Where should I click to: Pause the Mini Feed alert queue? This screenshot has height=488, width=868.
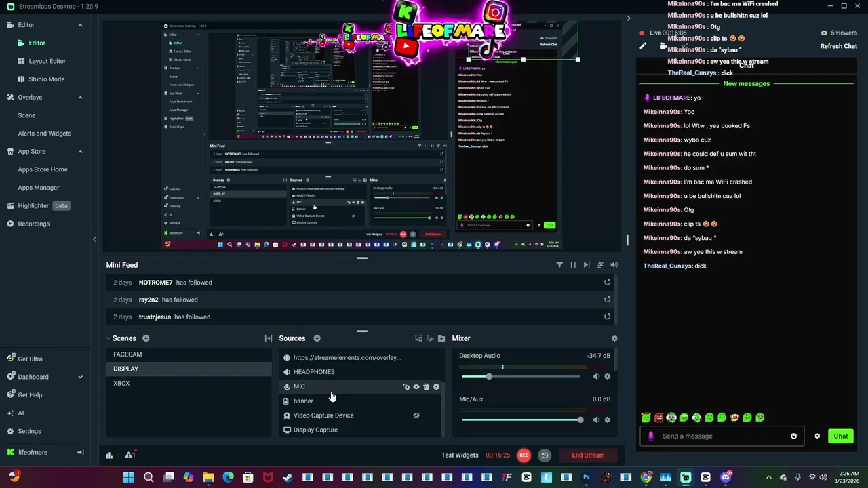(x=573, y=265)
